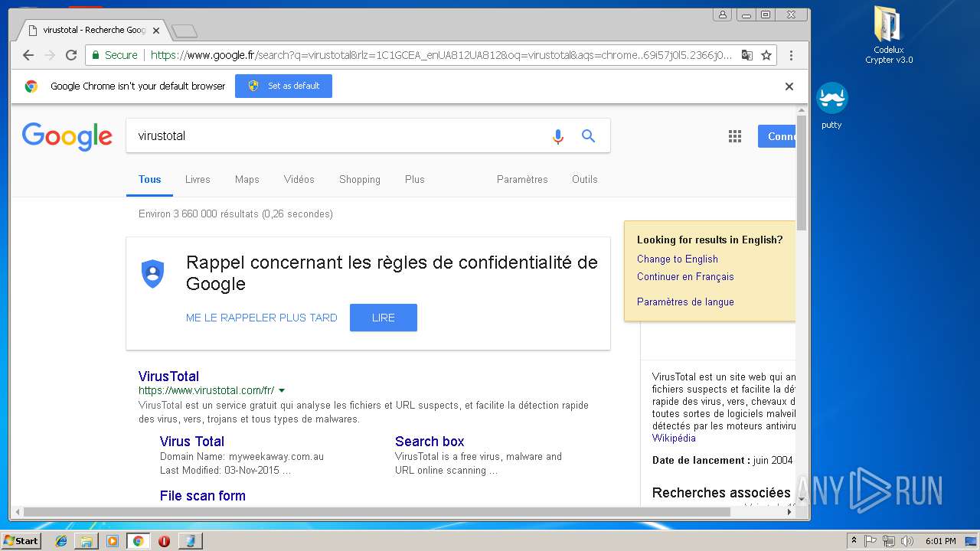Click the blue magnifier search icon
Viewport: 980px width, 551px height.
(x=588, y=135)
